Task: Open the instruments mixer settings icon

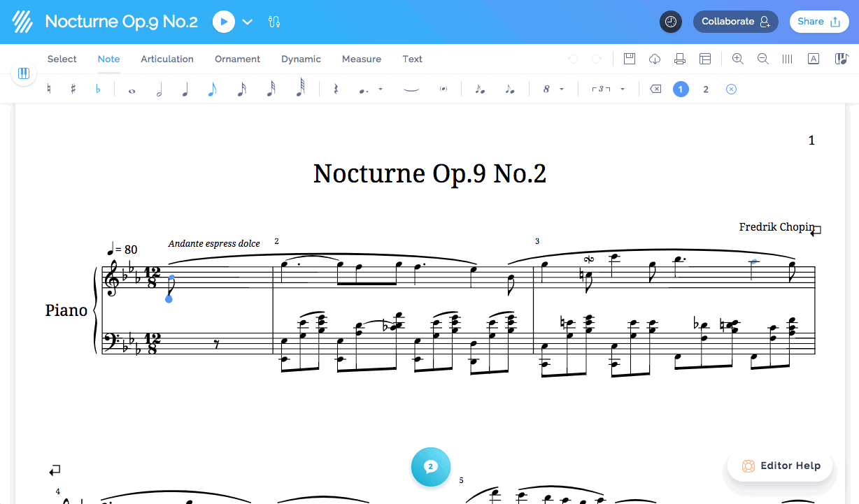Action: coord(274,22)
